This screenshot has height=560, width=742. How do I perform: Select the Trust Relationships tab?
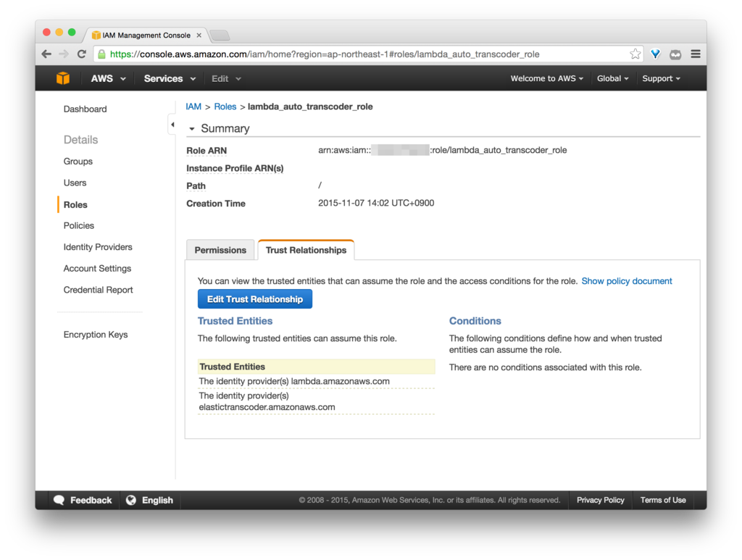pyautogui.click(x=307, y=250)
